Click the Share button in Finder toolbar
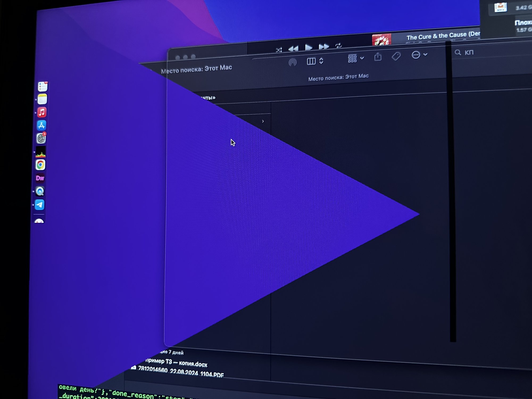Screen dimensions: 532x399 point(378,57)
